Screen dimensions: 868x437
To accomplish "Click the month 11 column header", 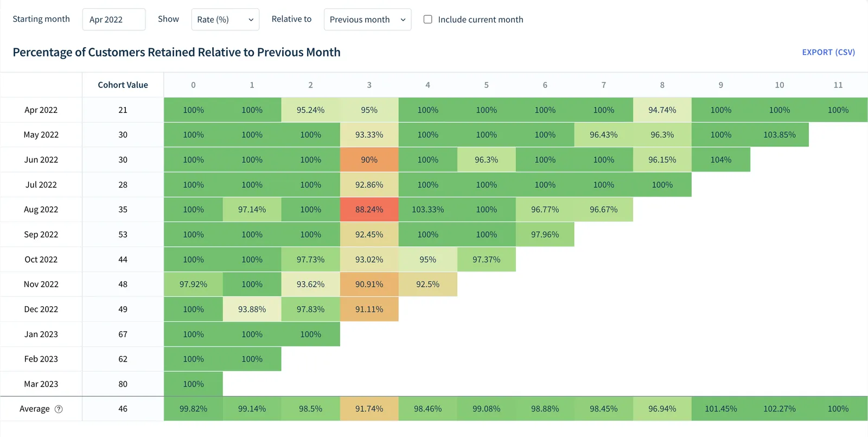I will [x=838, y=85].
